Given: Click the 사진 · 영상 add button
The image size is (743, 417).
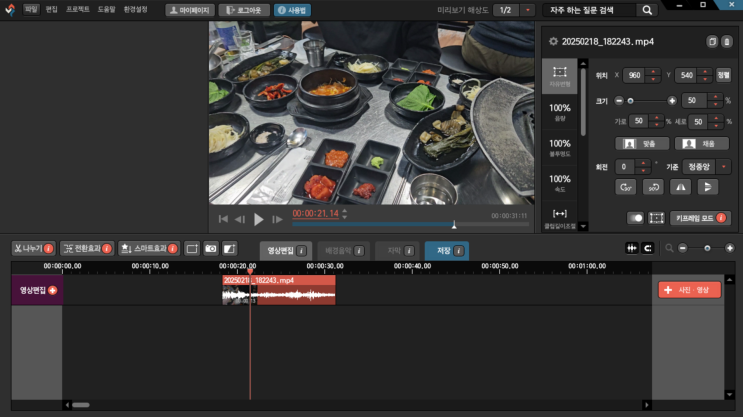Looking at the screenshot, I should pyautogui.click(x=689, y=289).
